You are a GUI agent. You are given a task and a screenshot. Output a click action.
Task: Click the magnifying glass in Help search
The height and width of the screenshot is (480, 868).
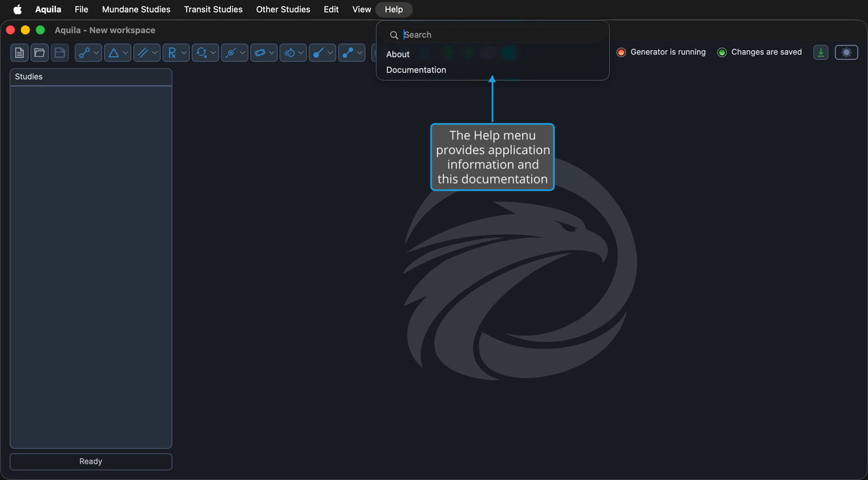(x=394, y=35)
